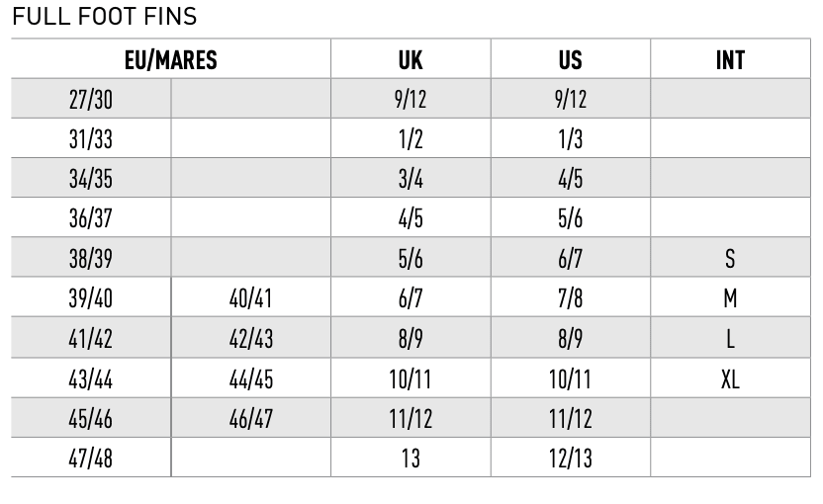
Task: Select the INT size S cell
Action: [731, 258]
